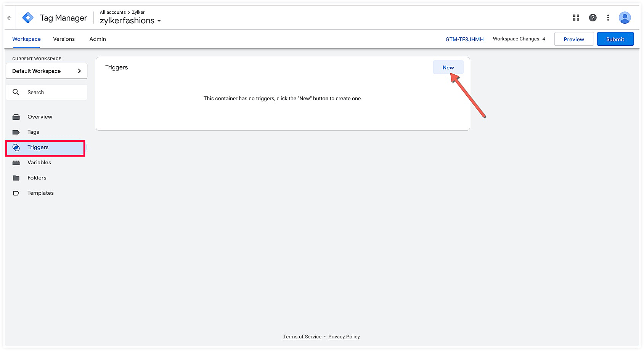Click the Zylker account breadcrumb
644x351 pixels.
[138, 12]
